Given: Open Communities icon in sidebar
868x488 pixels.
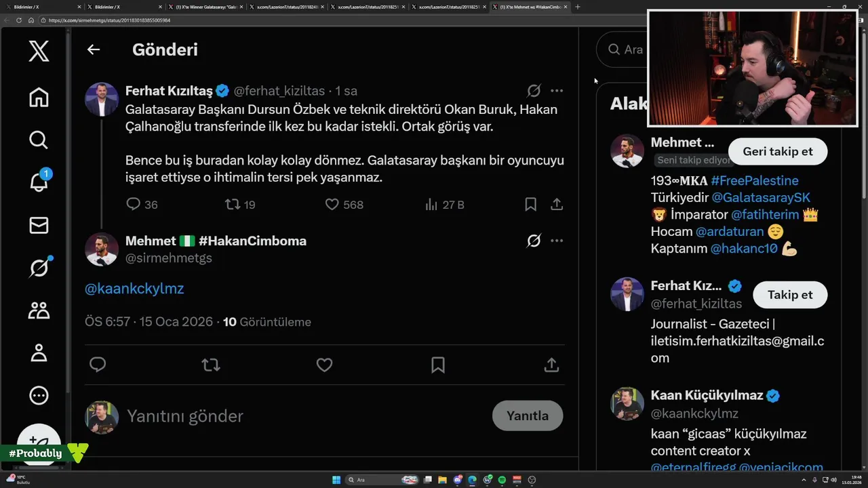Looking at the screenshot, I should pos(39,310).
